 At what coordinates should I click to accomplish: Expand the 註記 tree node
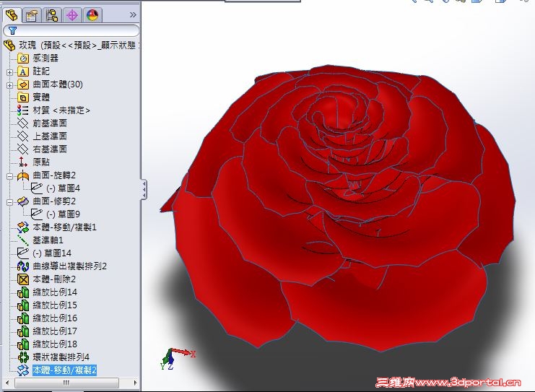coord(9,72)
